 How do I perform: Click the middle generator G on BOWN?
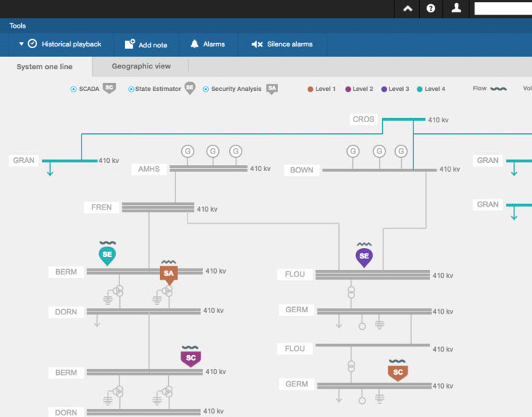[x=379, y=151]
